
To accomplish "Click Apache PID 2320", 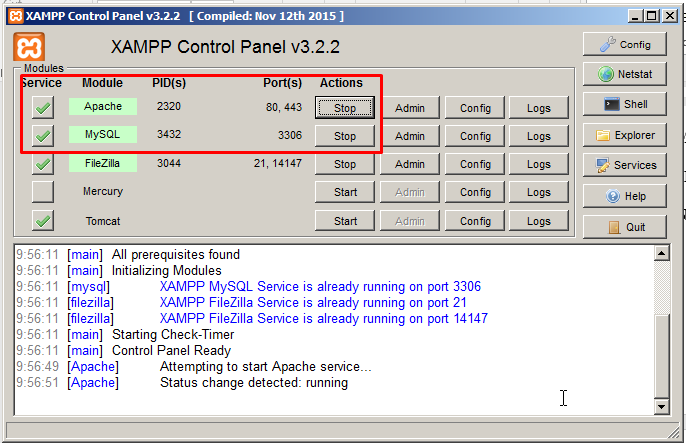I will [x=169, y=106].
